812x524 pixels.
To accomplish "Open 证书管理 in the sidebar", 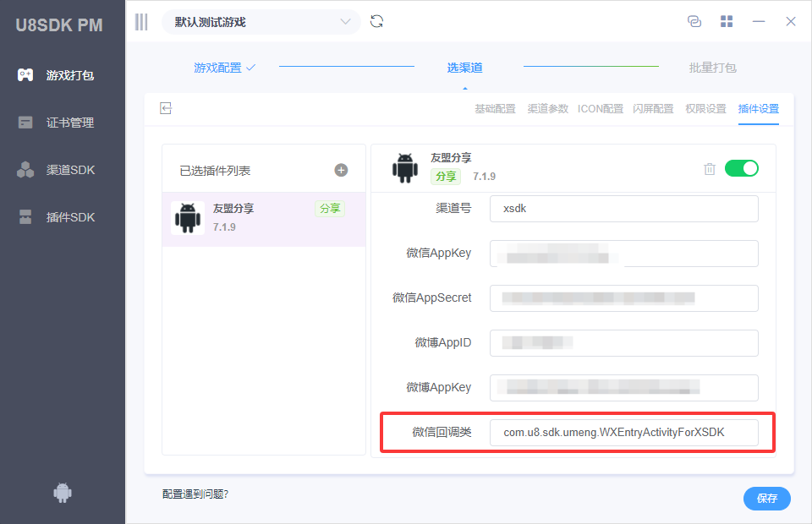I will coord(69,123).
